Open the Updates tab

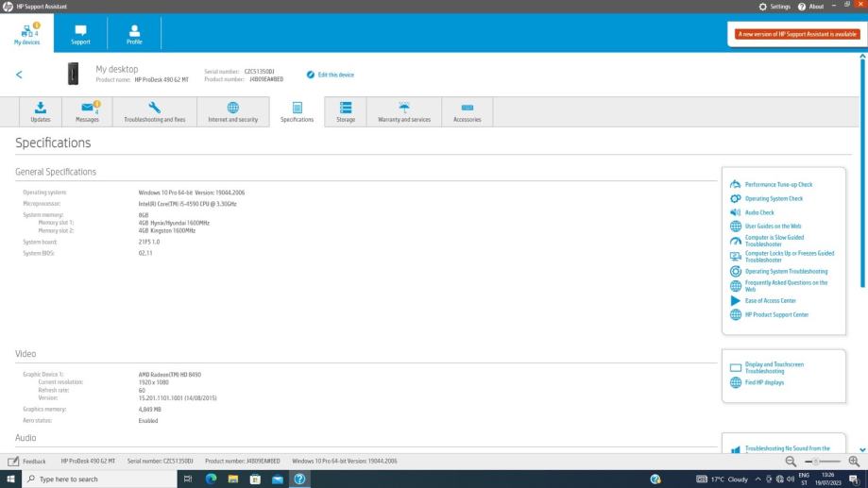[x=41, y=111]
